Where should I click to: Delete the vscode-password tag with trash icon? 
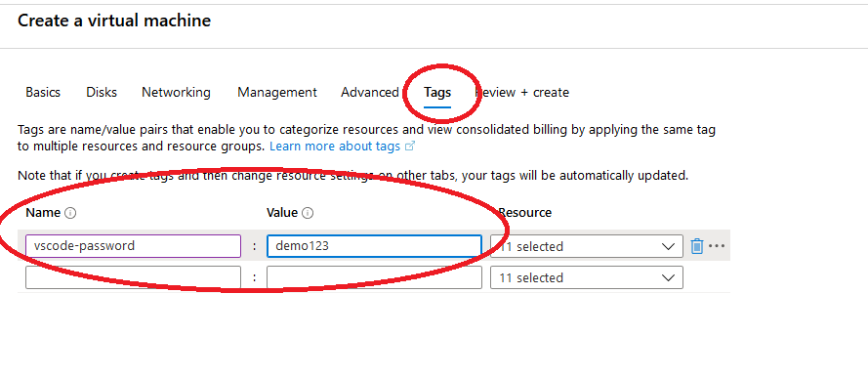(696, 246)
